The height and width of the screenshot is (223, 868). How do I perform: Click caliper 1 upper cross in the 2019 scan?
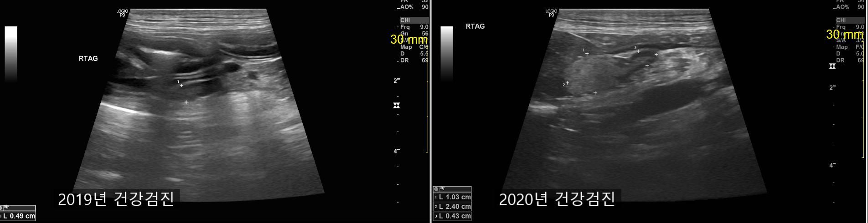[181, 85]
